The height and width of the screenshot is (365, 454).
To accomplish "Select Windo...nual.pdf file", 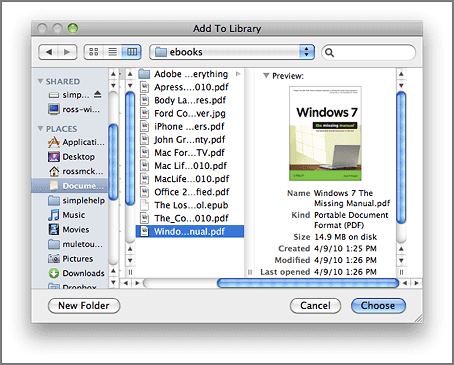I will pyautogui.click(x=190, y=231).
